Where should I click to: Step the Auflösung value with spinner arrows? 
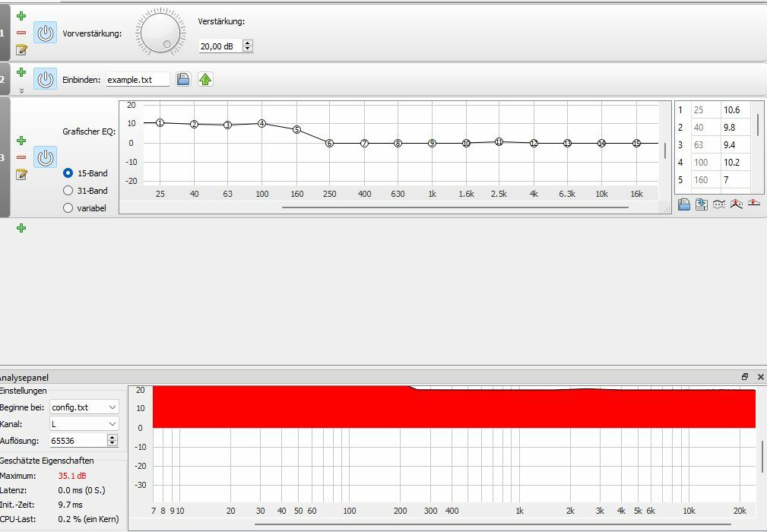pos(113,441)
